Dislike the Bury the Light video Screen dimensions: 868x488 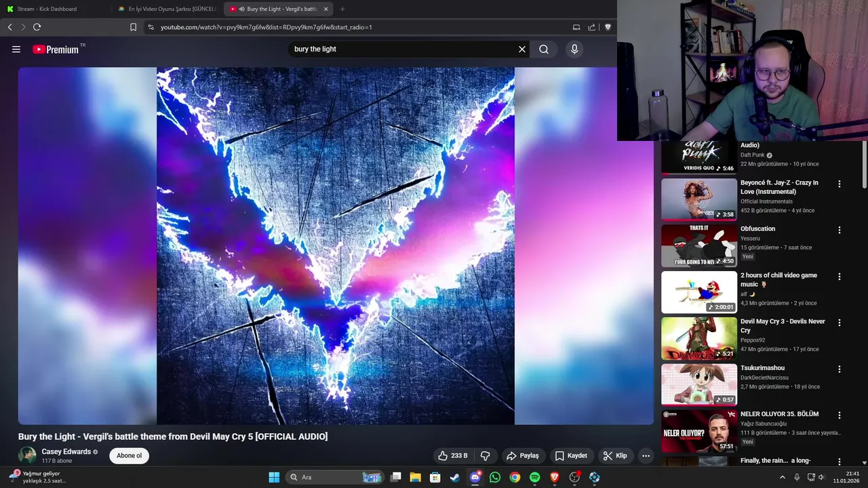[485, 455]
